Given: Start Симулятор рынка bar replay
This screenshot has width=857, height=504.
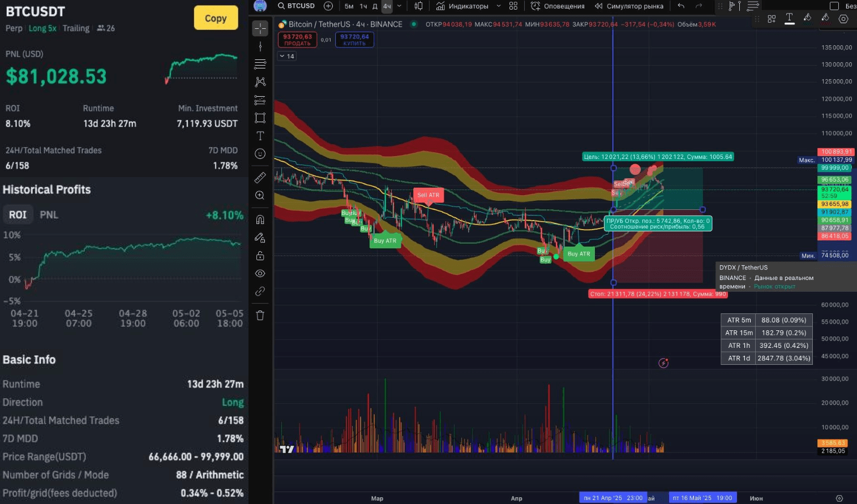Looking at the screenshot, I should [629, 6].
